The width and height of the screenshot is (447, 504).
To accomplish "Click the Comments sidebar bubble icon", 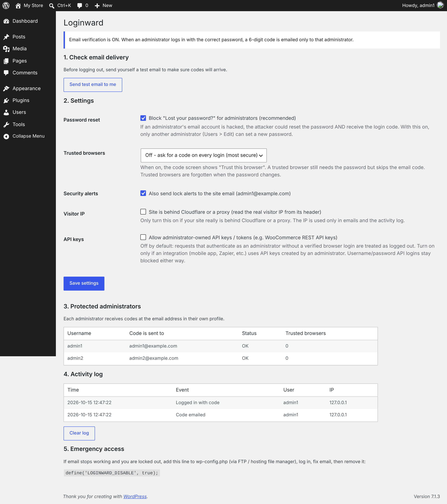I will [6, 73].
